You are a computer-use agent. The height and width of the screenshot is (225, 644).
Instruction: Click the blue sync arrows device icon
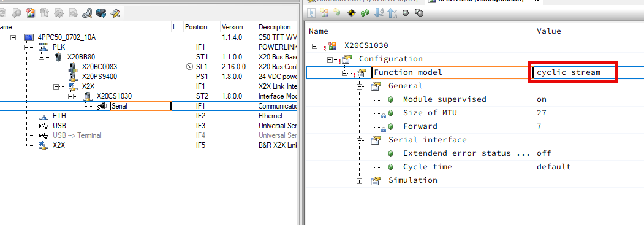(x=101, y=13)
